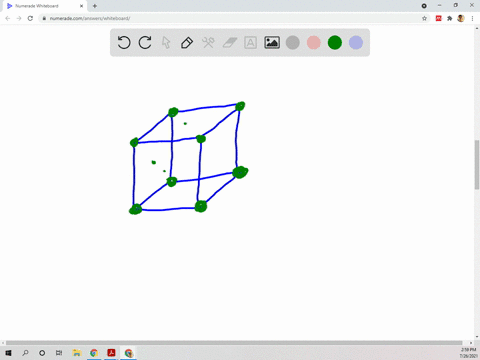Pick the pink color swatch
The height and width of the screenshot is (360, 480).
coord(314,43)
